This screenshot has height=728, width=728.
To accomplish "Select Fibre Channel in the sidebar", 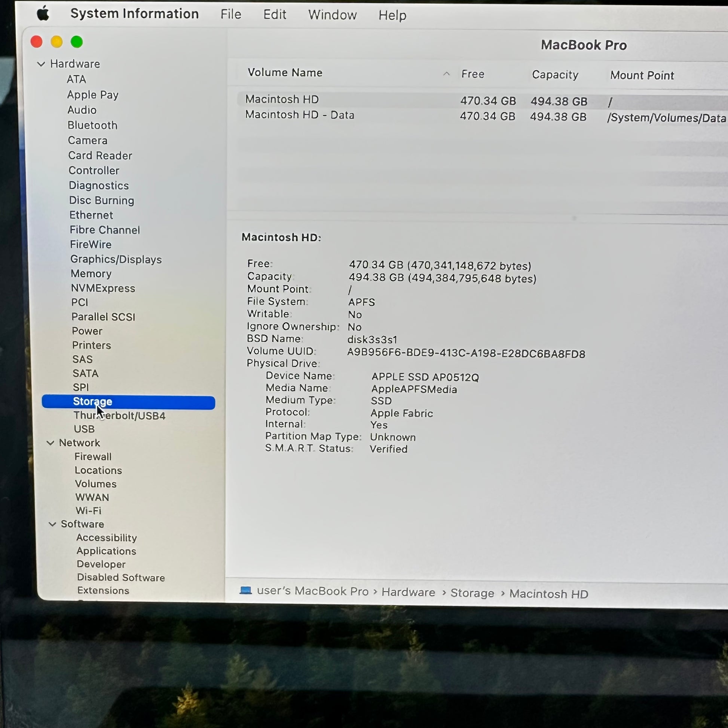I will click(105, 230).
